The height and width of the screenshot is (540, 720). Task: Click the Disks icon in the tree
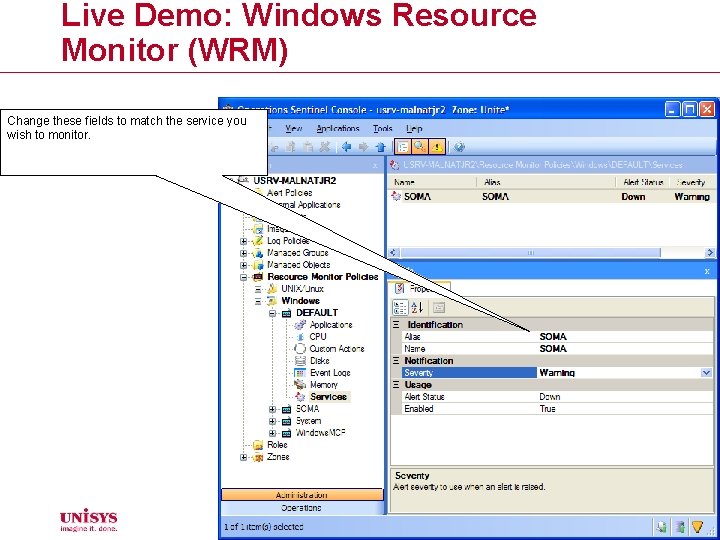tap(300, 361)
